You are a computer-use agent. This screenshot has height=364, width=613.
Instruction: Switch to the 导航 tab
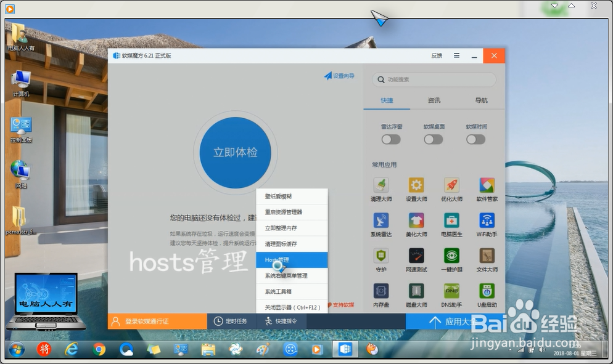(481, 100)
